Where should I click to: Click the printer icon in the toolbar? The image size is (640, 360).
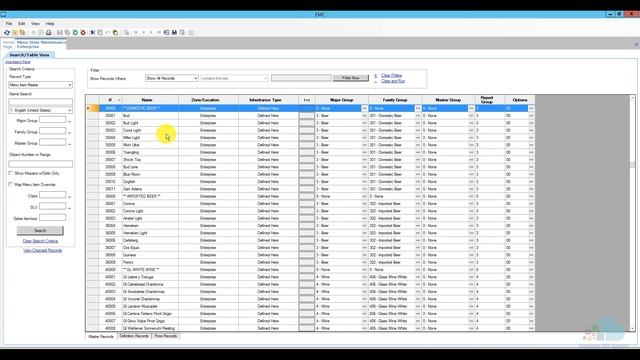(x=49, y=32)
